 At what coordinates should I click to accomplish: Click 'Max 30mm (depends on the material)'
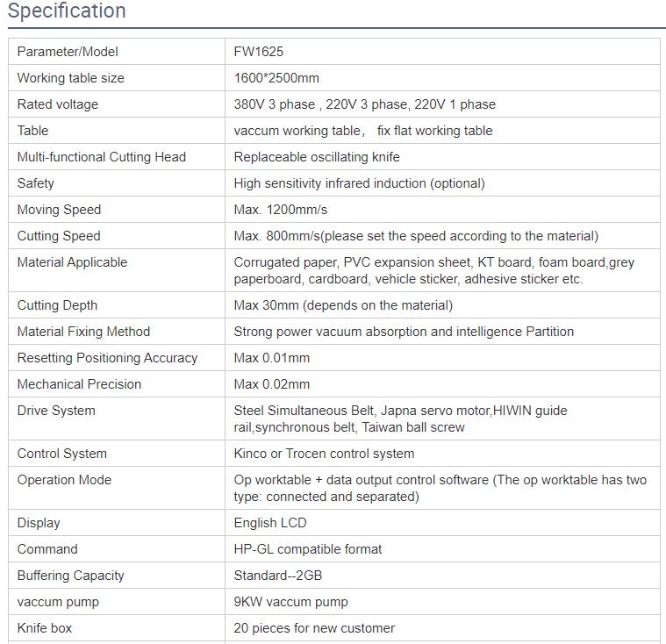[343, 305]
